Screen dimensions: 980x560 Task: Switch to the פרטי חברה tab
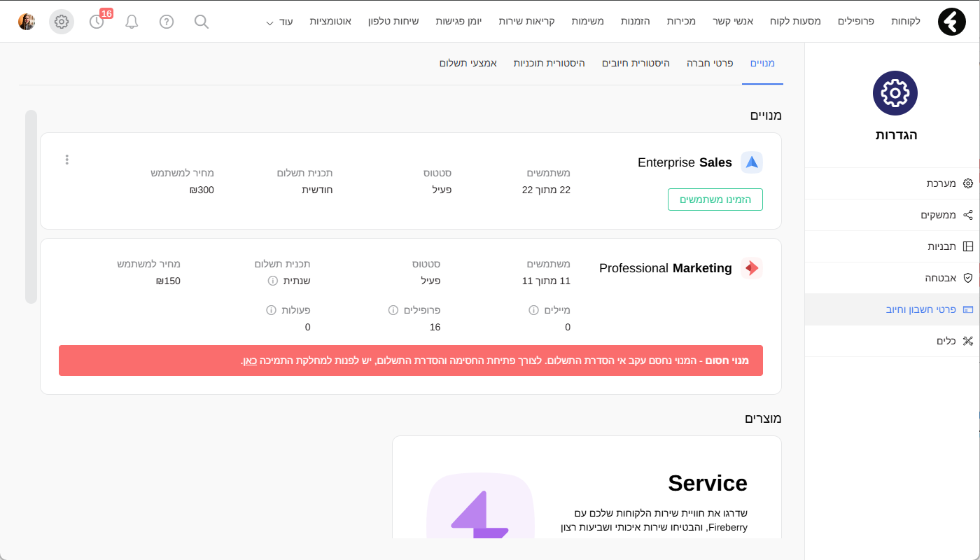(x=710, y=63)
